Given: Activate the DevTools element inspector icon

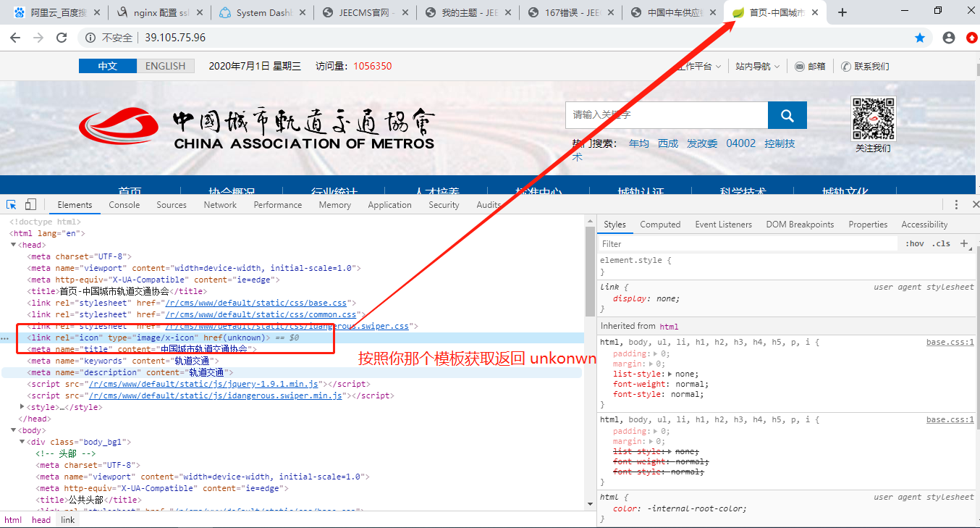Looking at the screenshot, I should [12, 205].
